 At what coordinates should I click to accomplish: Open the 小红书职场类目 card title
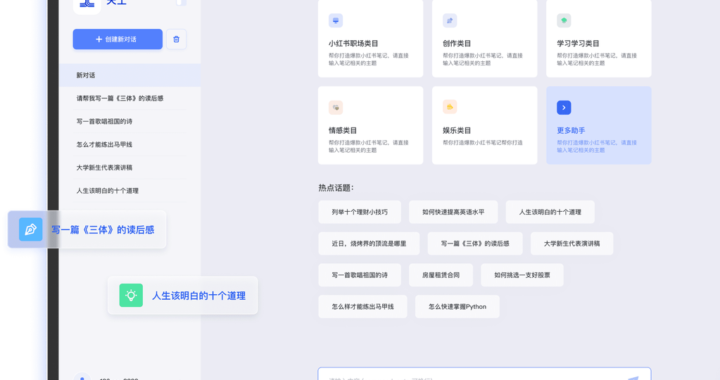click(353, 44)
